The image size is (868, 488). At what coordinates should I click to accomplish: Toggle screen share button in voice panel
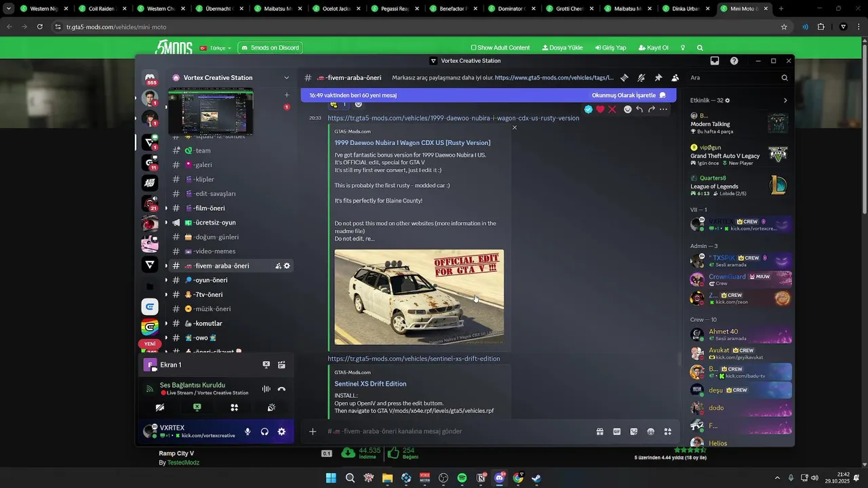tap(197, 407)
